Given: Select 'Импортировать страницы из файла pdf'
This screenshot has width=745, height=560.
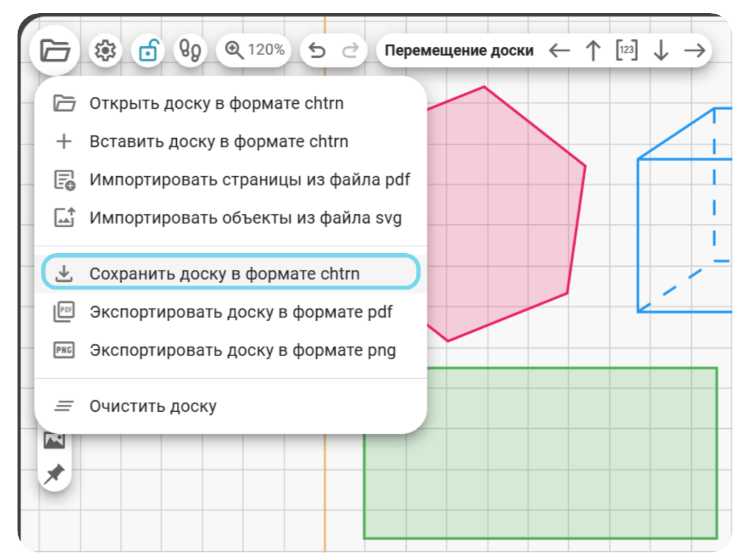Looking at the screenshot, I should tap(231, 180).
